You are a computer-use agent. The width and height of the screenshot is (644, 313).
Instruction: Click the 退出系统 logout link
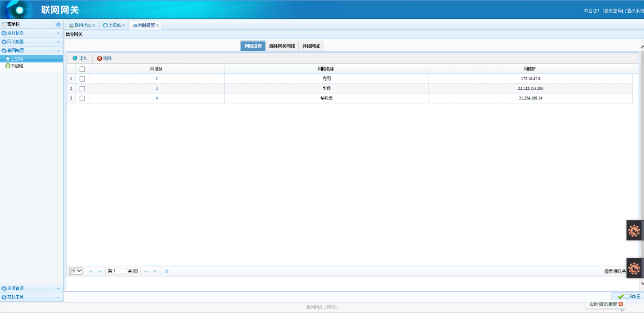pos(634,11)
